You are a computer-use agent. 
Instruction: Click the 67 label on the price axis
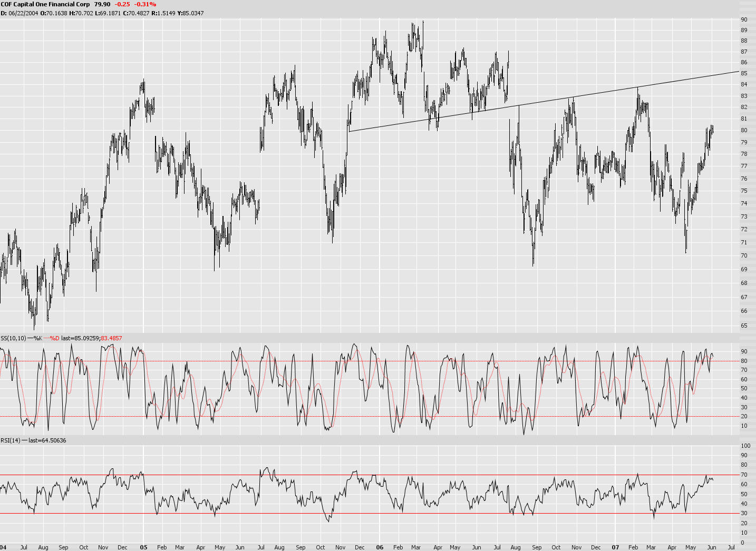pyautogui.click(x=744, y=297)
